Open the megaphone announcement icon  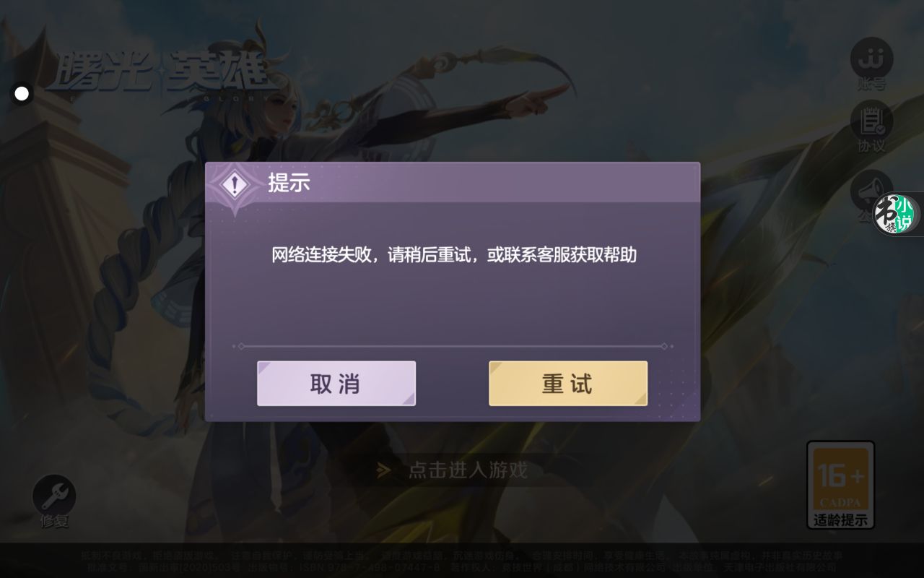tap(865, 190)
